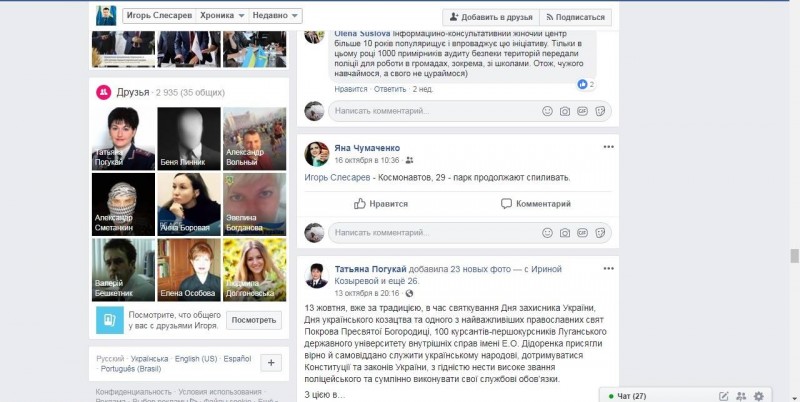Viewport: 800px width, 402px height.
Task: Click the emoji icon in Яна Чумаченко comment box
Action: (x=547, y=233)
